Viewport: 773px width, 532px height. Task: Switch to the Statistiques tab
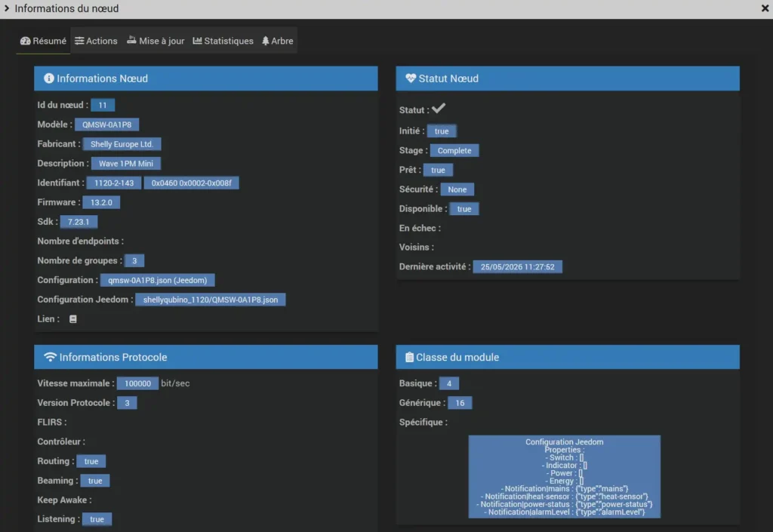(x=223, y=41)
